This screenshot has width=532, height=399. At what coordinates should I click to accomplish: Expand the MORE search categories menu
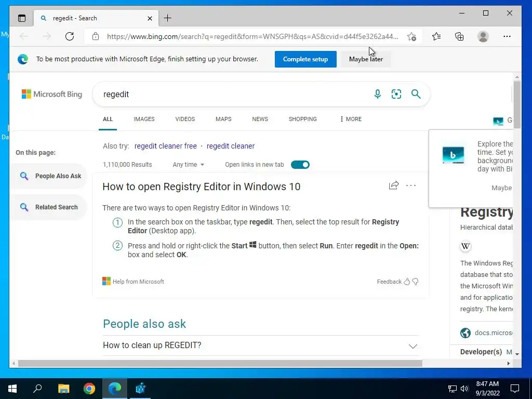click(351, 119)
